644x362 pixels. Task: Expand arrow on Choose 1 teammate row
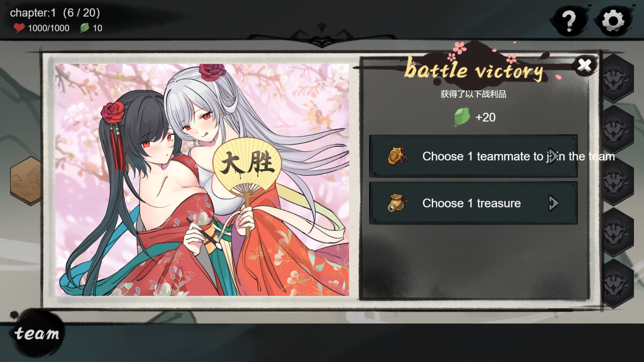553,156
